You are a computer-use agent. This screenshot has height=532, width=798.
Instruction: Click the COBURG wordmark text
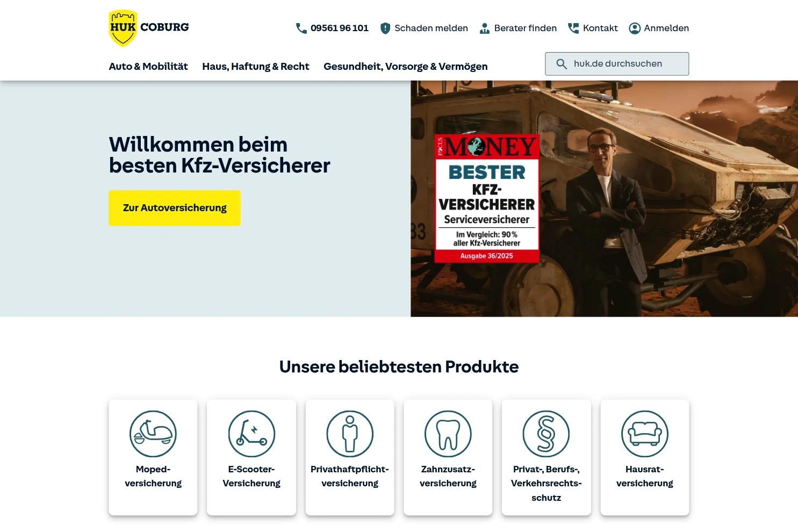pyautogui.click(x=164, y=27)
